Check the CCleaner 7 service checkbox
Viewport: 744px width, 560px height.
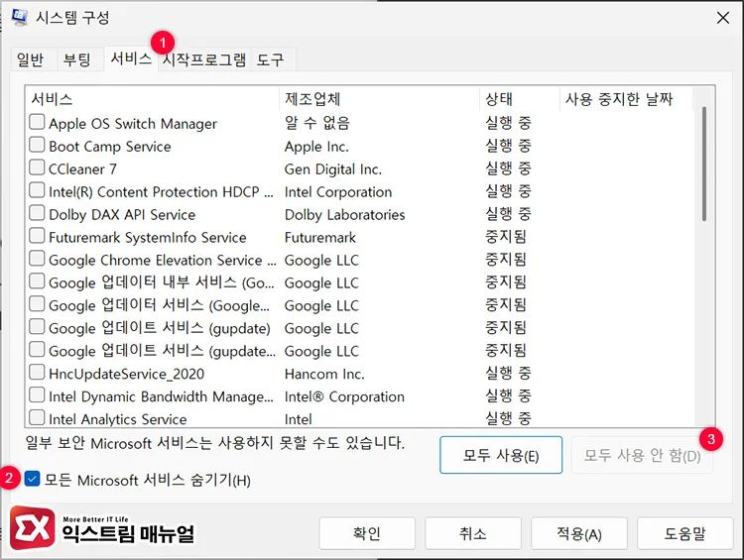(37, 168)
